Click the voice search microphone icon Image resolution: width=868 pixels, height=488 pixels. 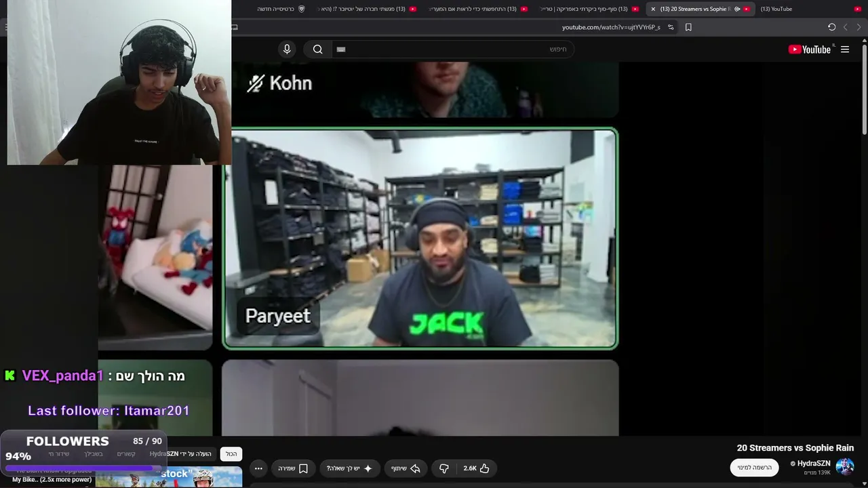(287, 49)
